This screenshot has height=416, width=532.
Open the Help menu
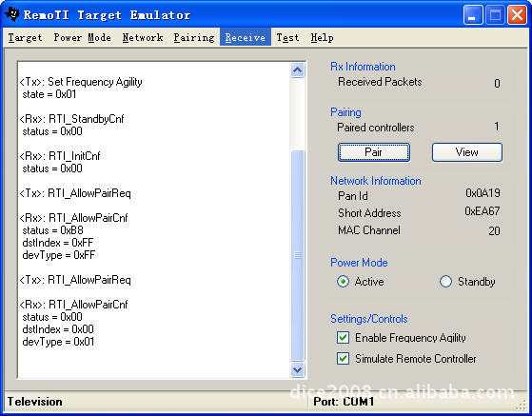coord(322,38)
